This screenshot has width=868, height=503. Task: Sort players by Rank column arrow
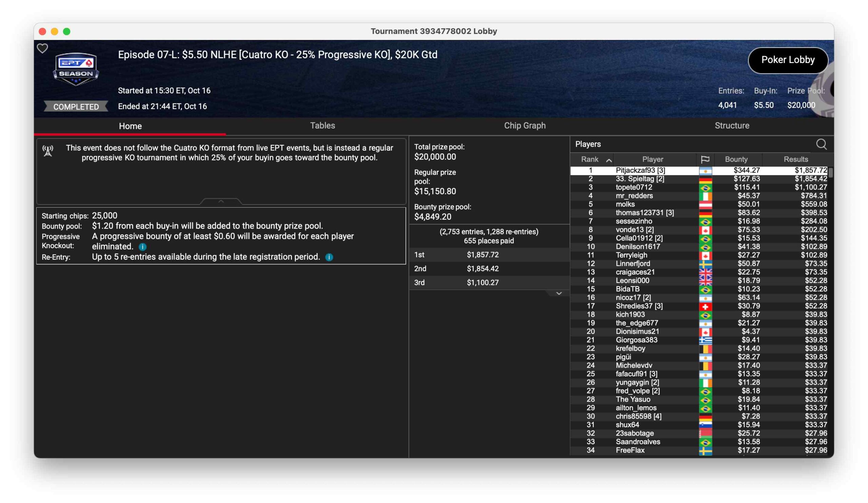[x=609, y=160]
